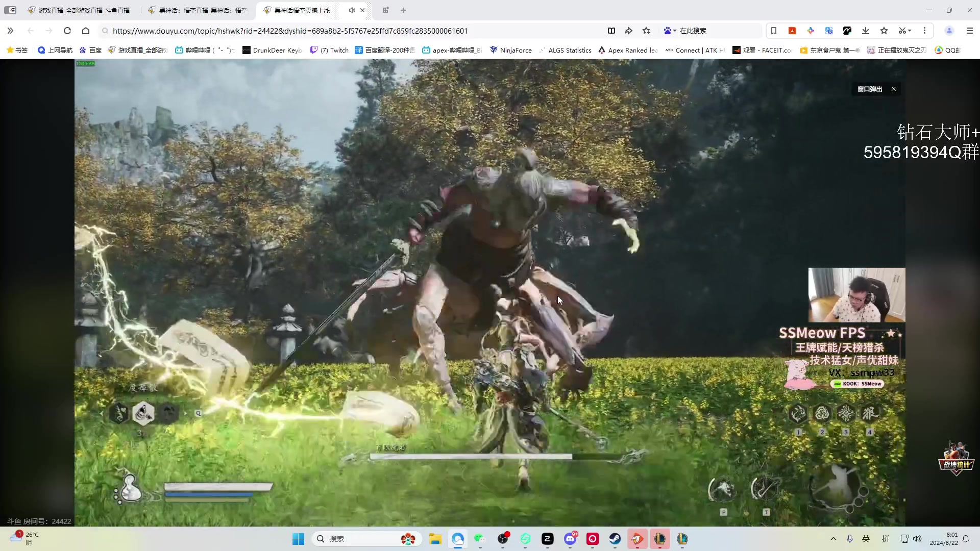This screenshot has width=980, height=551.
Task: Open the 哔哩哔哩 bookmark
Action: (x=204, y=50)
